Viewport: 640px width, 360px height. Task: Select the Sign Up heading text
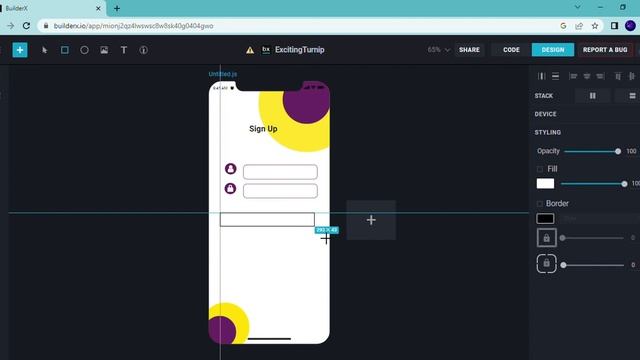click(x=263, y=129)
